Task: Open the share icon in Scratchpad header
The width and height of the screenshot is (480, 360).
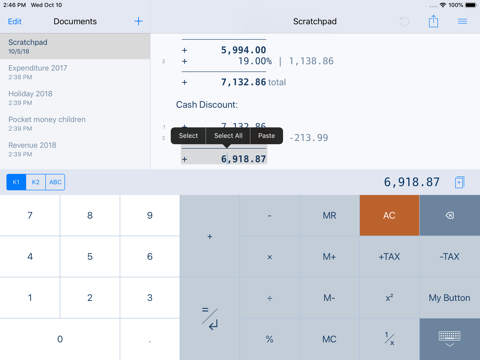Action: 433,21
